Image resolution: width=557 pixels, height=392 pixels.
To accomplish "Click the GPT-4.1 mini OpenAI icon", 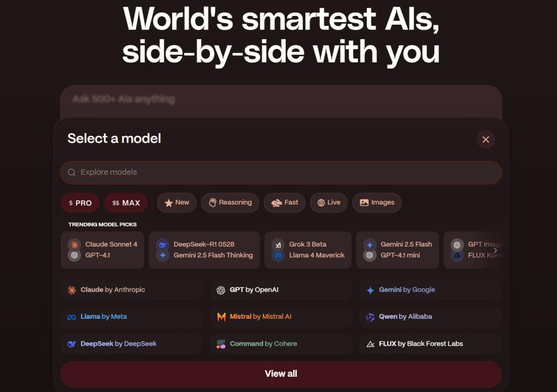I will pyautogui.click(x=370, y=255).
